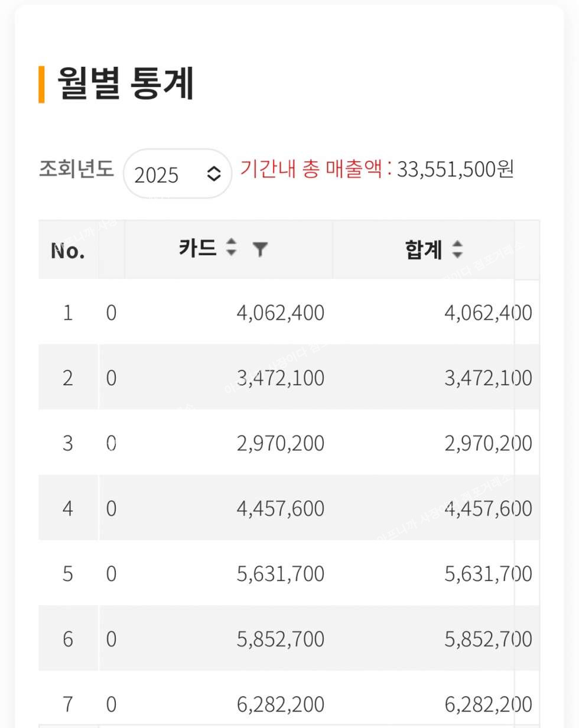
Task: Select the row number 3 cell
Action: click(68, 443)
